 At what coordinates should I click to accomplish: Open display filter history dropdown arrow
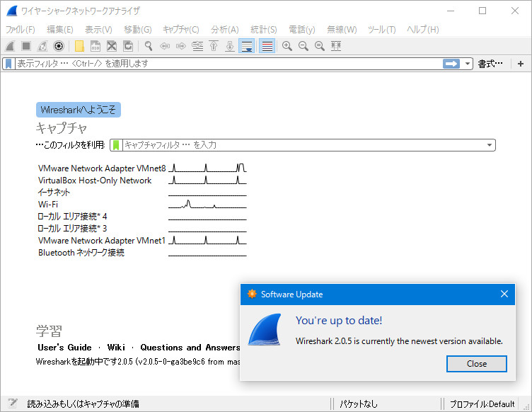[x=467, y=64]
